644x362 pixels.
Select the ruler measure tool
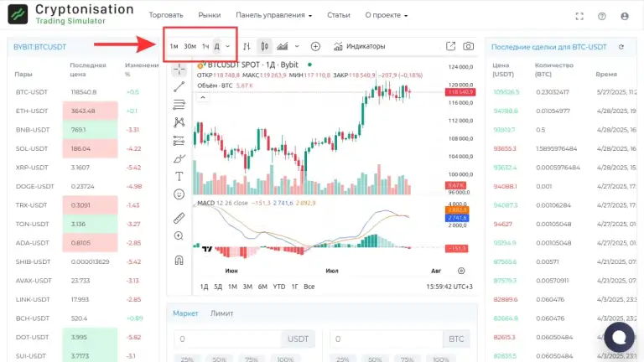tap(179, 218)
